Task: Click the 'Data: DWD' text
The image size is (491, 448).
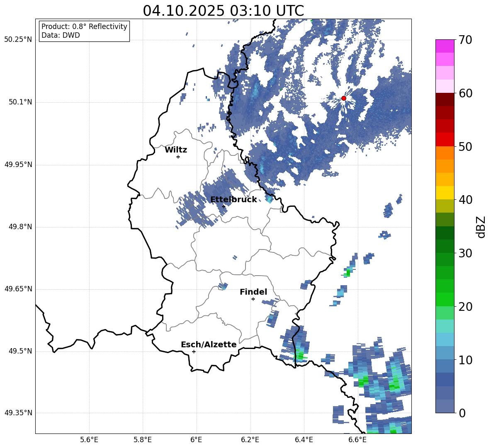Action: [61, 35]
